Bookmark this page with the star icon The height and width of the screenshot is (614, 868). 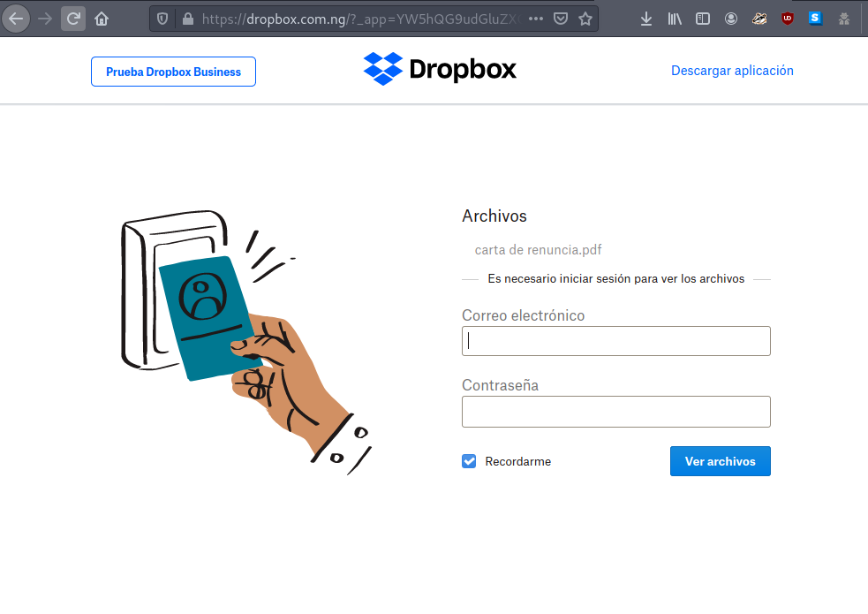(585, 19)
